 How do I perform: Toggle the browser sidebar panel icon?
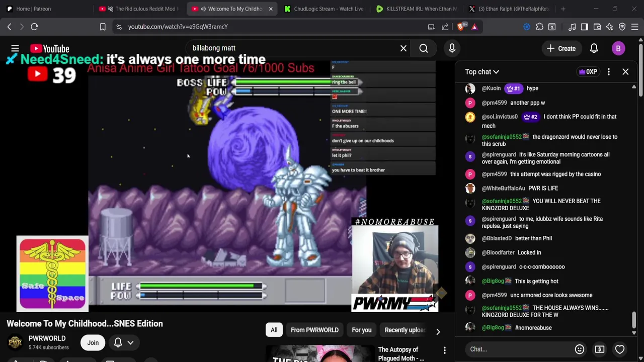point(584,27)
